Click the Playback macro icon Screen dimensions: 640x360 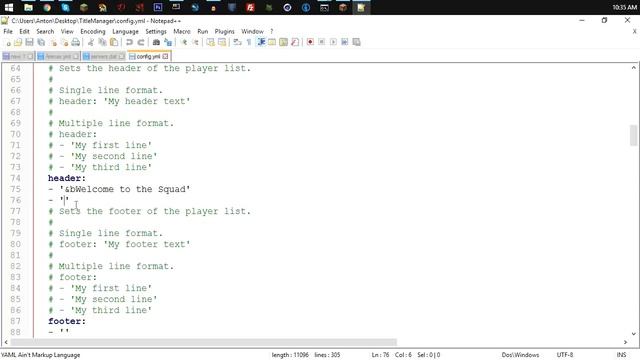pyautogui.click(x=333, y=42)
